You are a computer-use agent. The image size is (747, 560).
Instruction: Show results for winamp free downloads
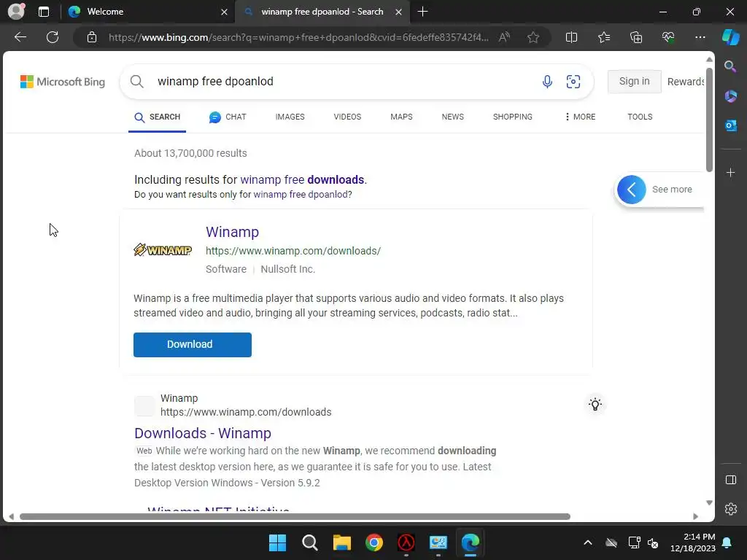tap(302, 179)
